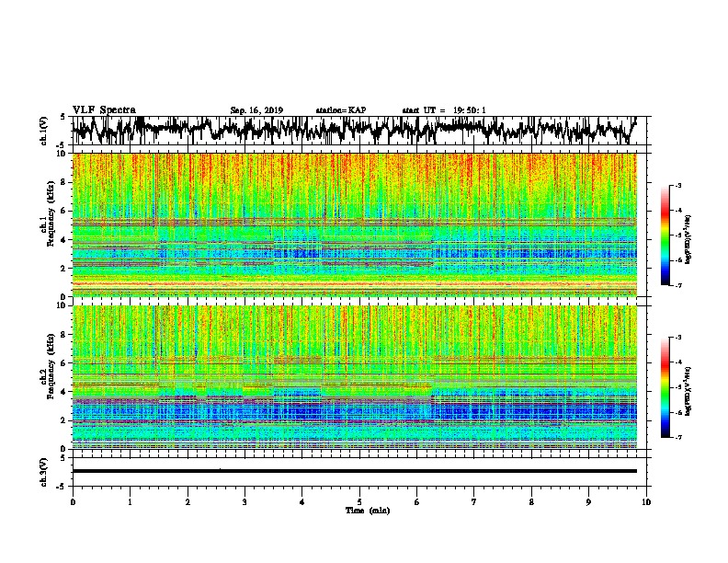The width and height of the screenshot is (728, 563).
Task: Click the ch.2 spectrogram panel
Action: (x=355, y=377)
